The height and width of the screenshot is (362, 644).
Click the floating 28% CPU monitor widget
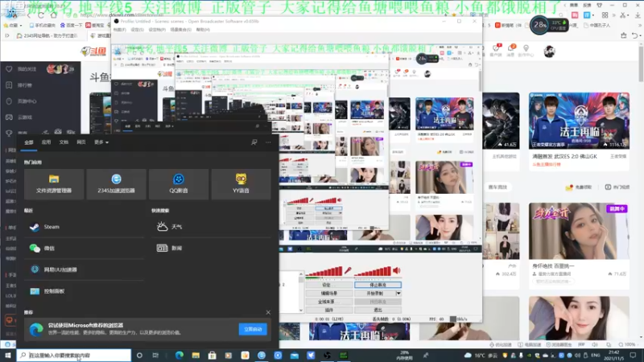(x=549, y=25)
